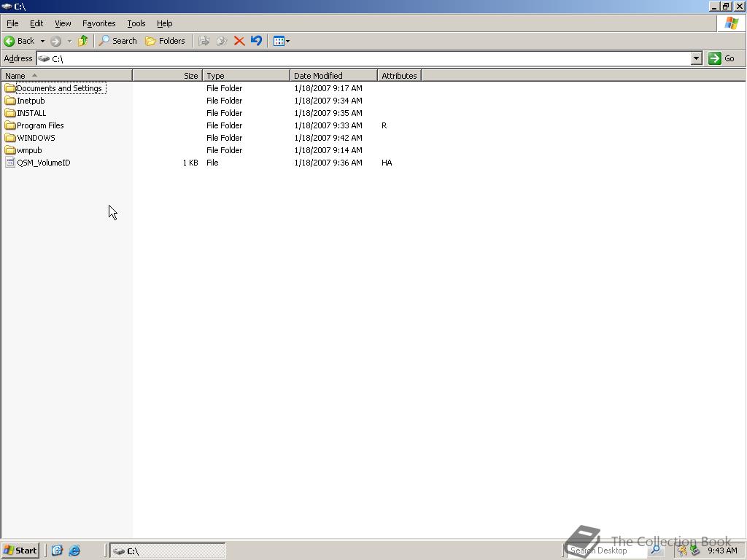Screen dimensions: 747x560
Task: Click the C:\ taskbar window button
Action: coord(168,551)
